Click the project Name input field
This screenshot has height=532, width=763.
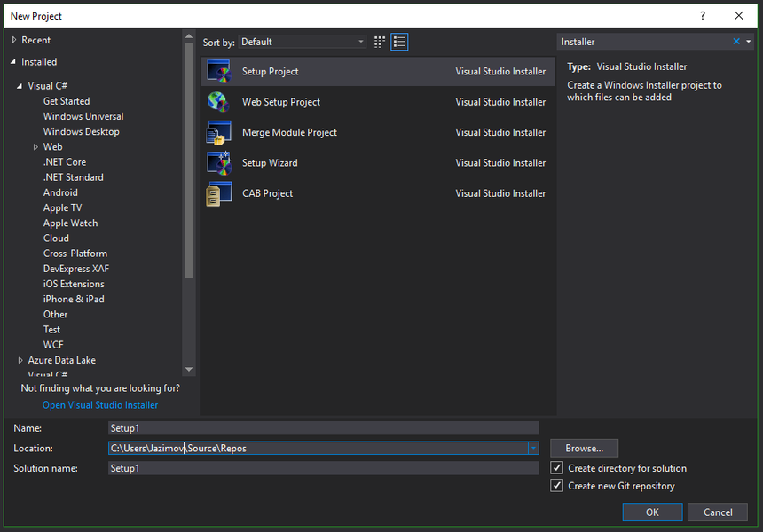323,428
